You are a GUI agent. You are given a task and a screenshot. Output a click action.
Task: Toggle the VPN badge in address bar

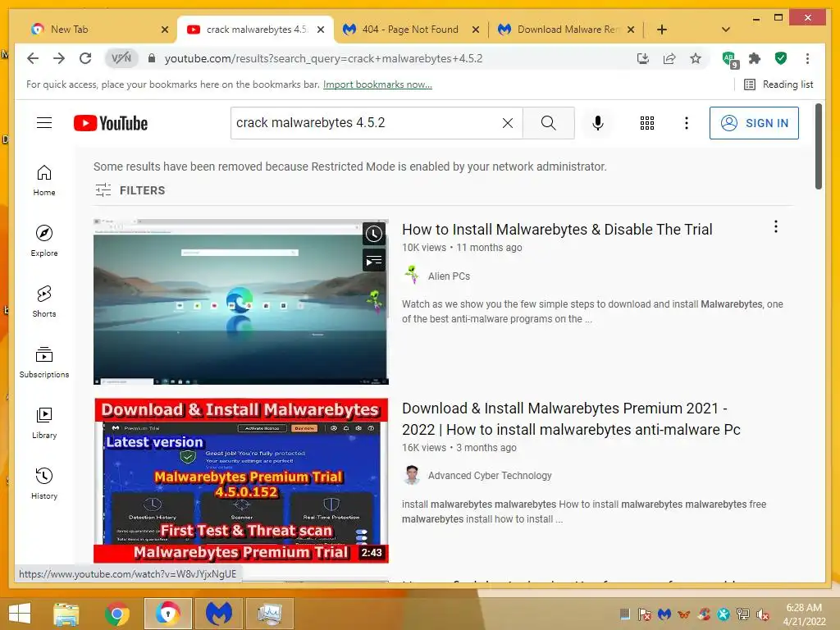[x=121, y=58]
